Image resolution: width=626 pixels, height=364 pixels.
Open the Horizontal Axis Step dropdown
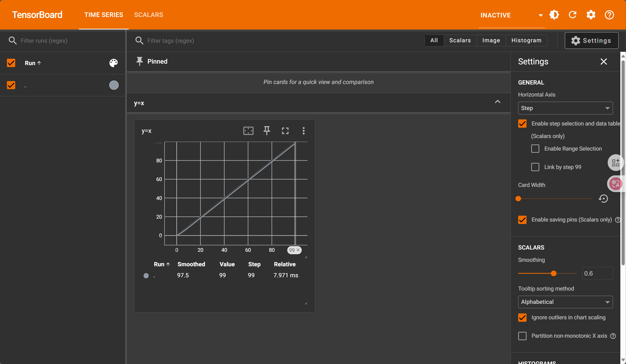[x=565, y=108]
